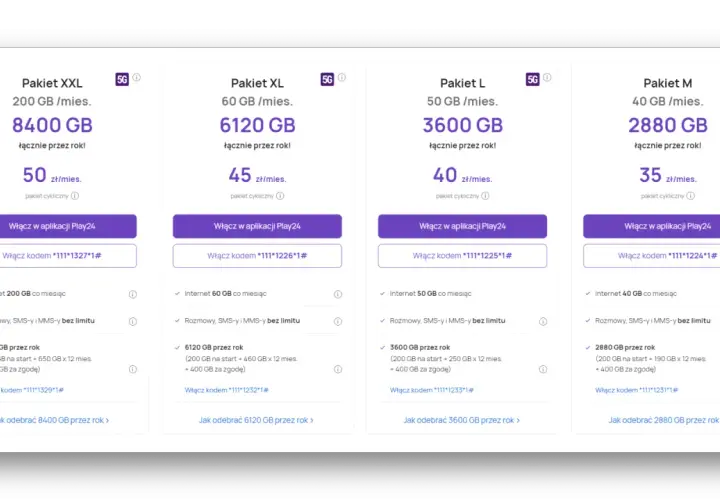
Task: Open XL package 'bez limitu' info icon
Action: point(338,321)
